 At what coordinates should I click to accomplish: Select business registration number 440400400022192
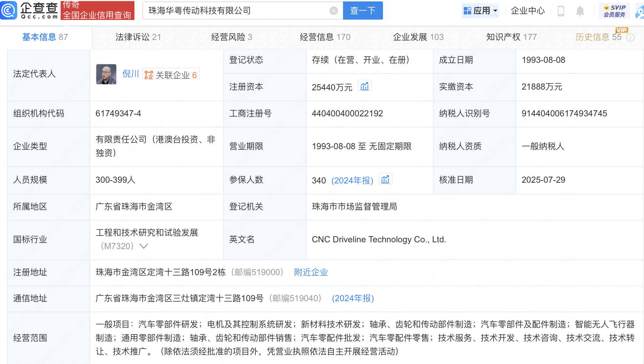(347, 113)
